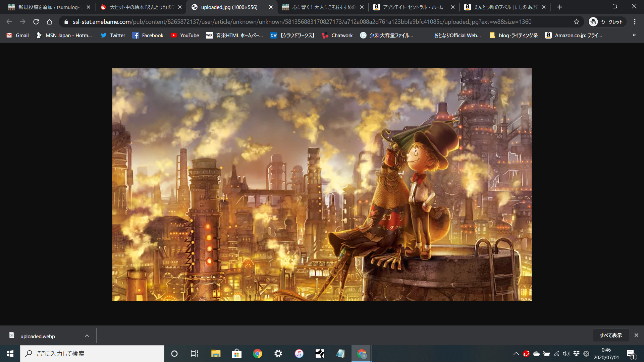
Task: Open the clock showing 0:46 2020/07/01
Action: pyautogui.click(x=606, y=354)
